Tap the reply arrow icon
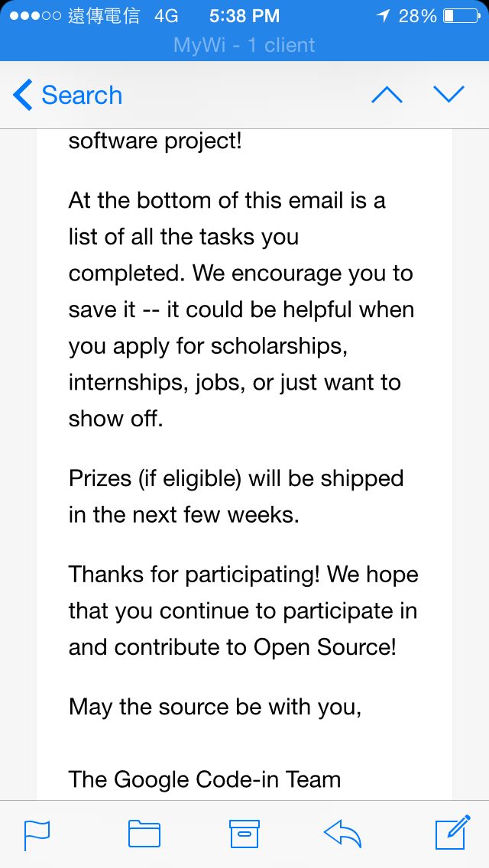 tap(342, 833)
